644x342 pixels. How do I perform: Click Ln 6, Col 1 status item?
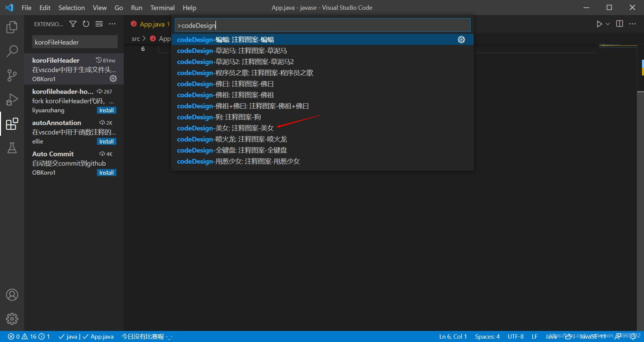453,336
